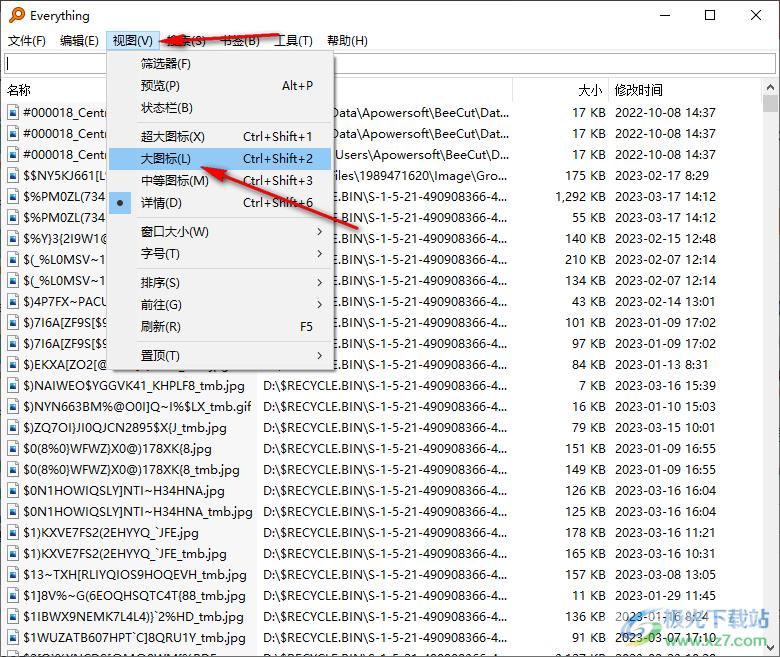
Task: Select the 详情(D) details view radio option
Action: point(220,203)
